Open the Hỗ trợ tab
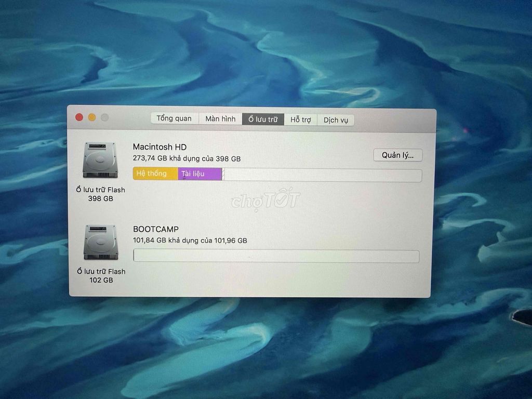 [301, 120]
